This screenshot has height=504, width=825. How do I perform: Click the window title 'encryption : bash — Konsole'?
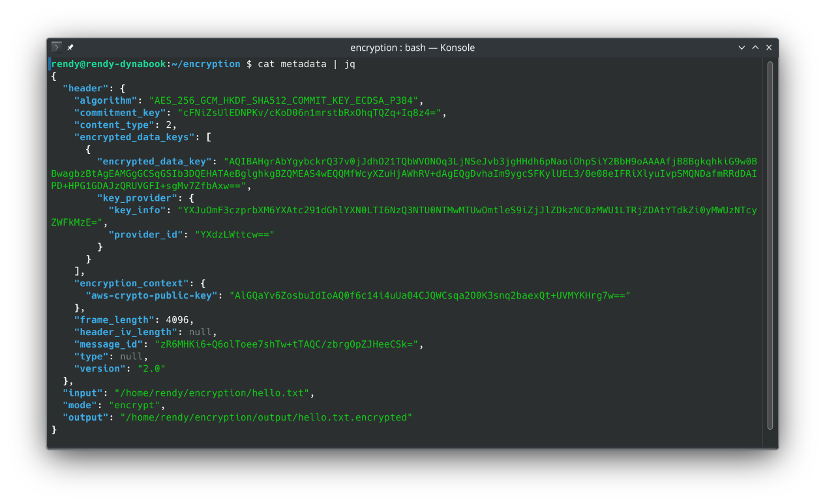(412, 48)
